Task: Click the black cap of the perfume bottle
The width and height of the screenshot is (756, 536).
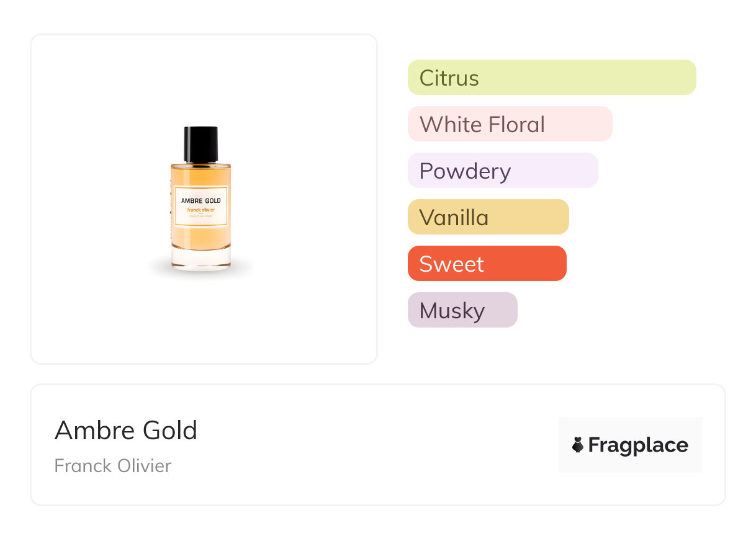Action: [200, 143]
